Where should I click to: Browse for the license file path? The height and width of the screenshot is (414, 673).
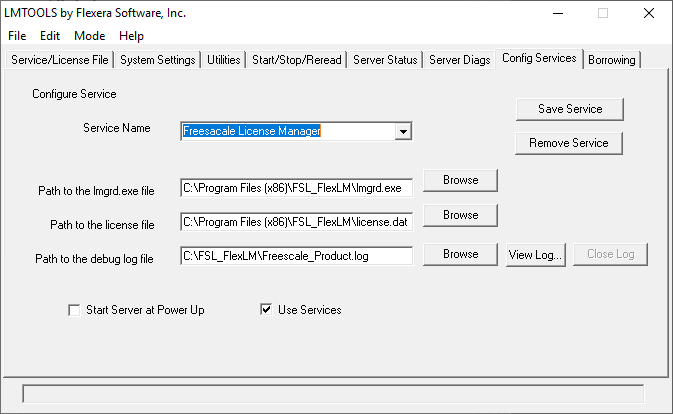tap(461, 215)
